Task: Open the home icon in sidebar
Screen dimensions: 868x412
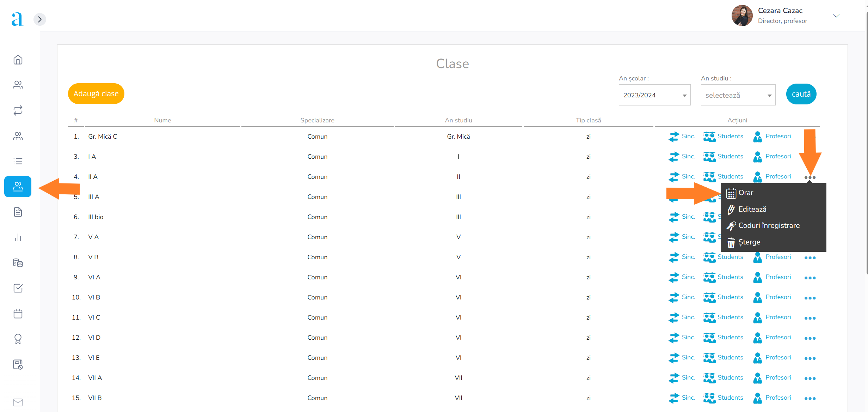Action: (18, 60)
